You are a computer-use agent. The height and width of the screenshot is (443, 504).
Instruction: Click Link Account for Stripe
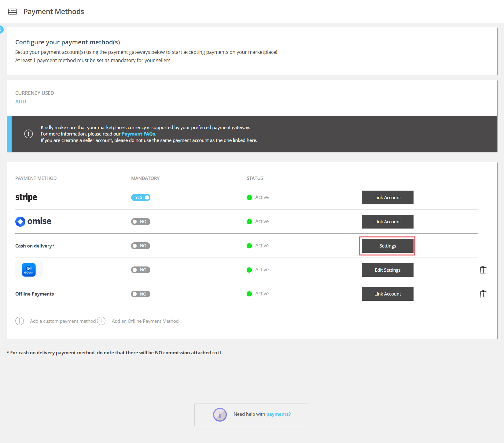(388, 198)
